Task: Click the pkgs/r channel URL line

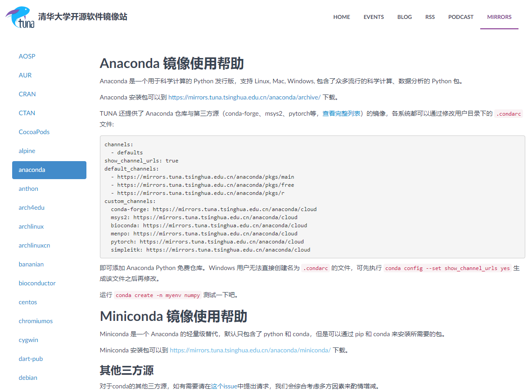Action: tap(198, 193)
